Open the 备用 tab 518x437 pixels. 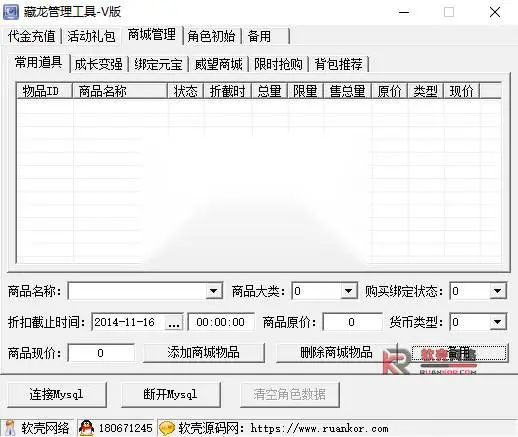[266, 36]
